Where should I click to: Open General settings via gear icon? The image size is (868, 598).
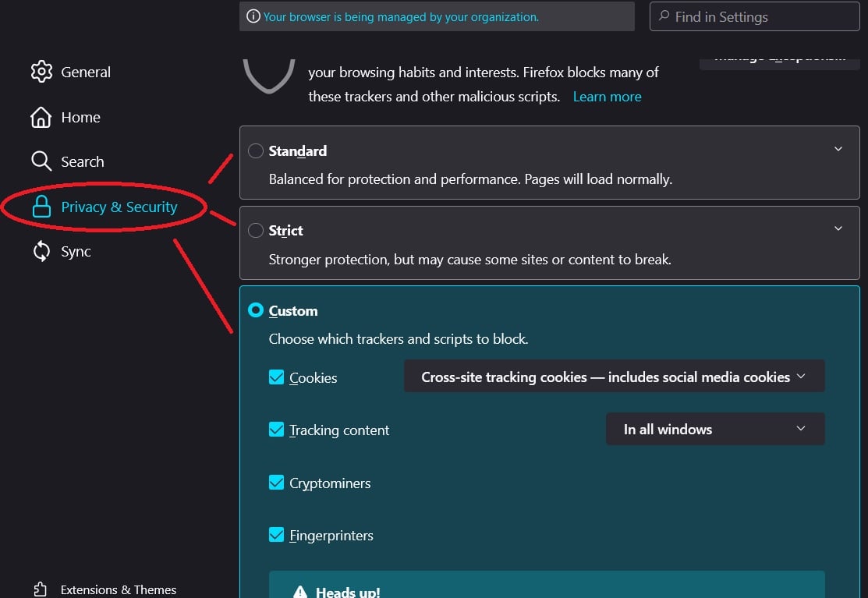coord(41,72)
